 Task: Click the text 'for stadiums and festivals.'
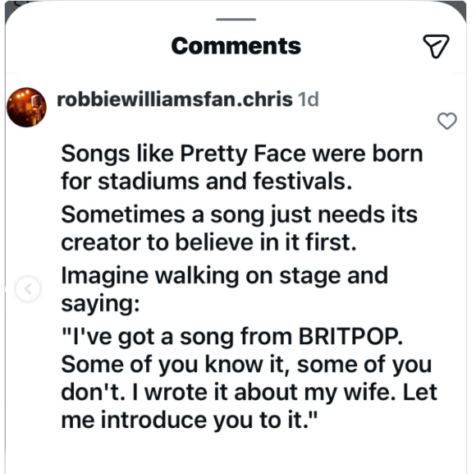[207, 181]
